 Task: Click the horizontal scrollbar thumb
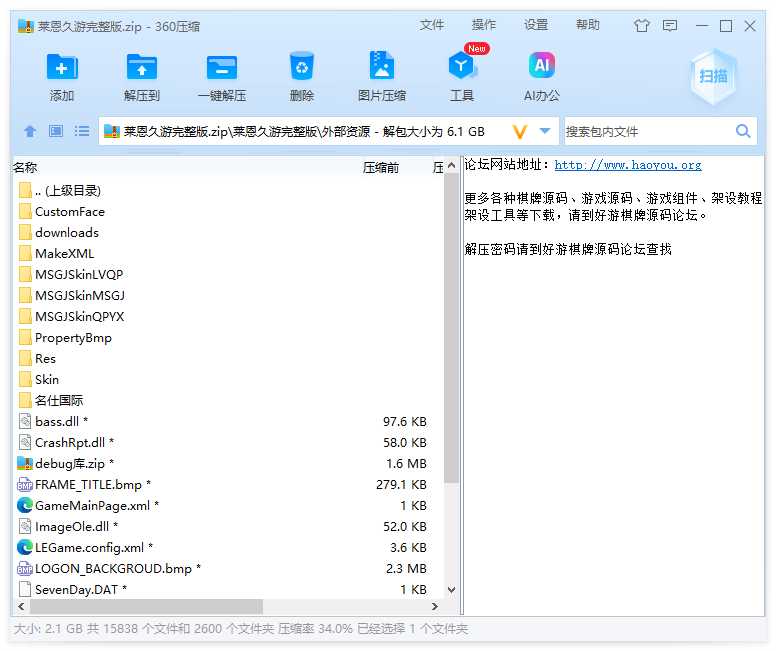pyautogui.click(x=146, y=606)
